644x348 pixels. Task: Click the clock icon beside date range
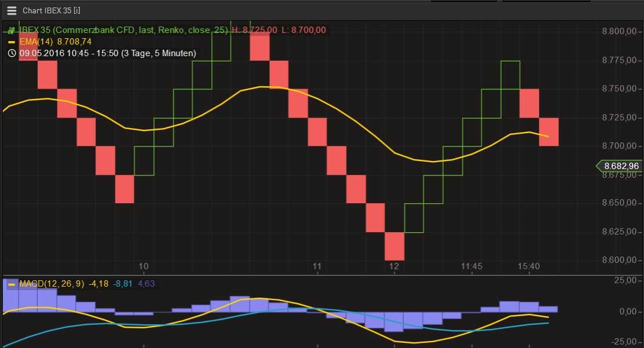(12, 53)
